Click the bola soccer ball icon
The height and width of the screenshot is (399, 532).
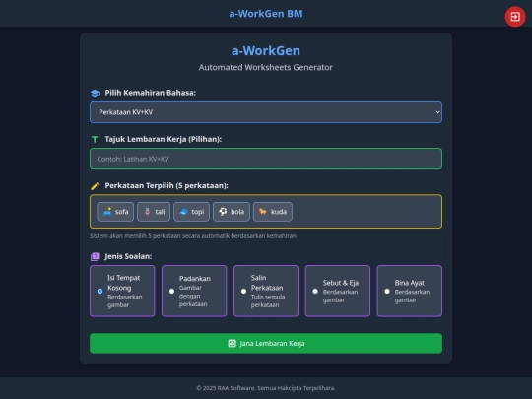223,212
